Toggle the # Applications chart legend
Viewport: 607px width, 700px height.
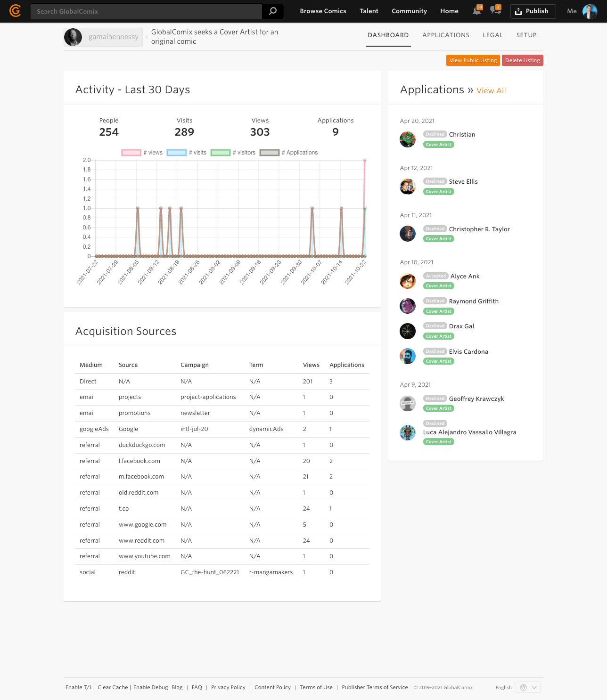click(x=289, y=153)
